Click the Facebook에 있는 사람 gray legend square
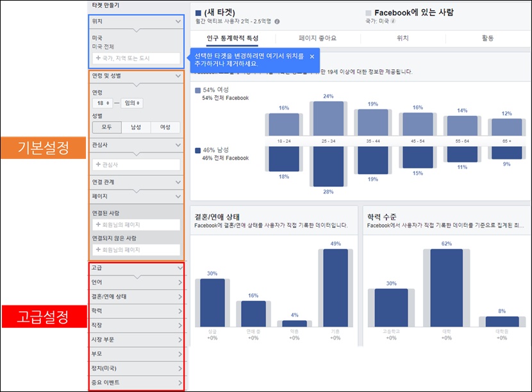 pyautogui.click(x=368, y=13)
